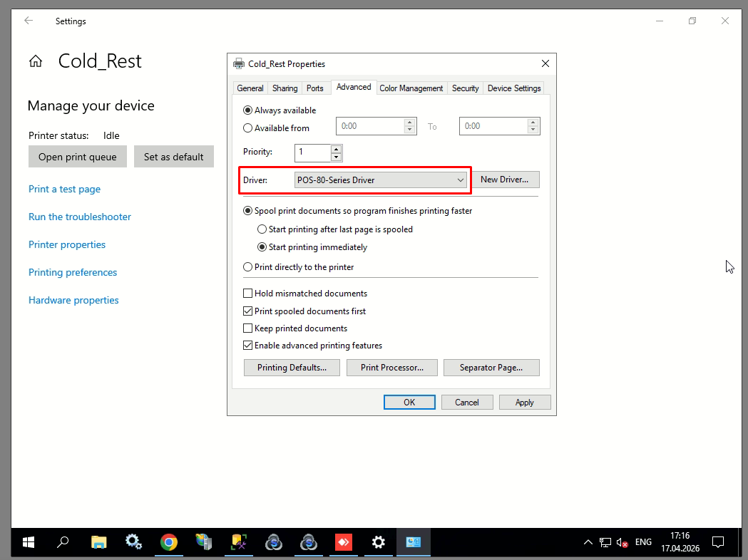Image resolution: width=748 pixels, height=560 pixels.
Task: Check Keep printed documents
Action: (248, 328)
